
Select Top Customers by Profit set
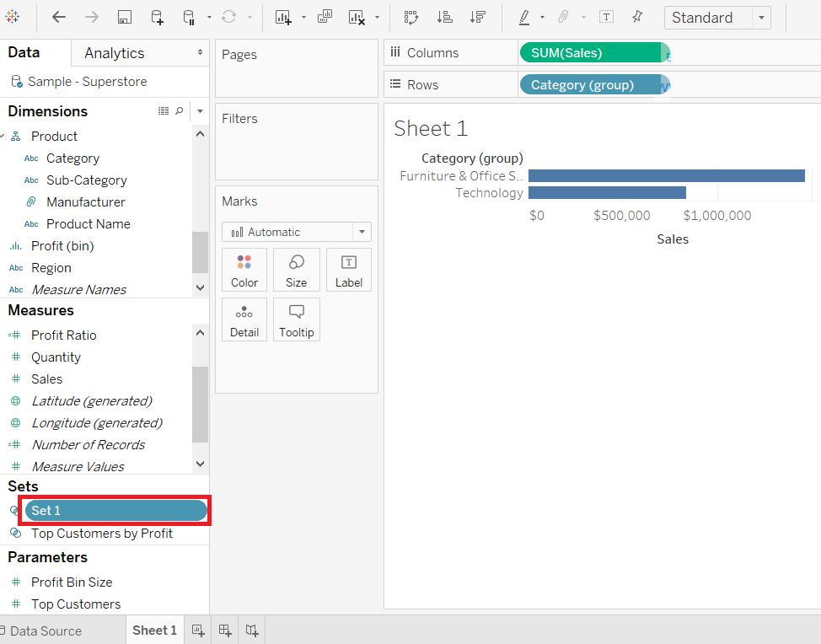pyautogui.click(x=102, y=533)
